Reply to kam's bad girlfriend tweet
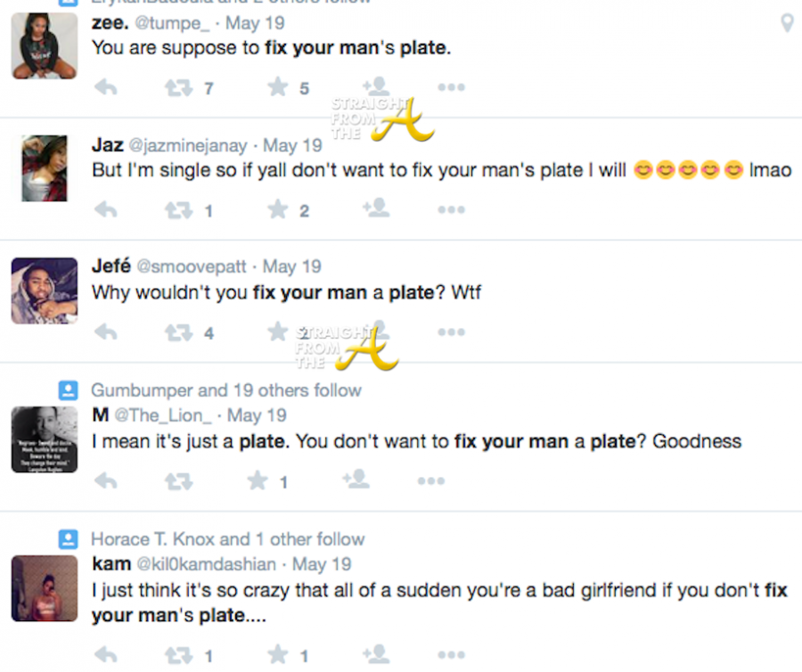The width and height of the screenshot is (802, 672). 105,655
